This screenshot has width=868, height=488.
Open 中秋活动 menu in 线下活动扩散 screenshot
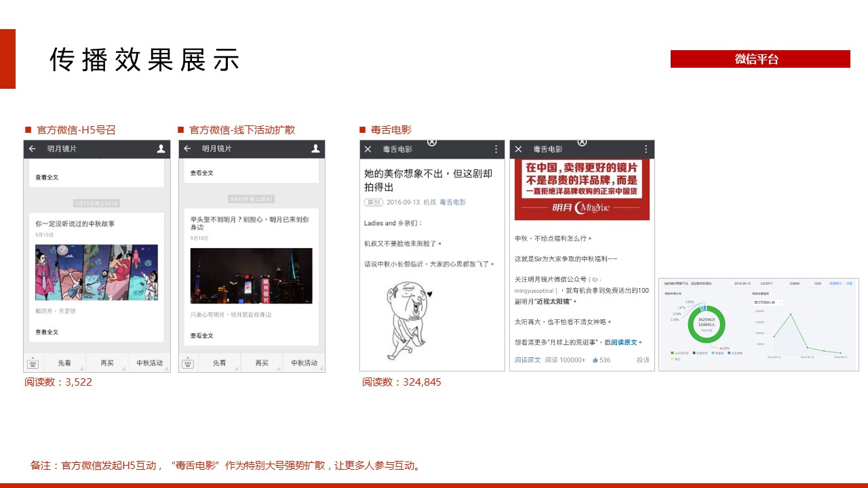[x=304, y=363]
